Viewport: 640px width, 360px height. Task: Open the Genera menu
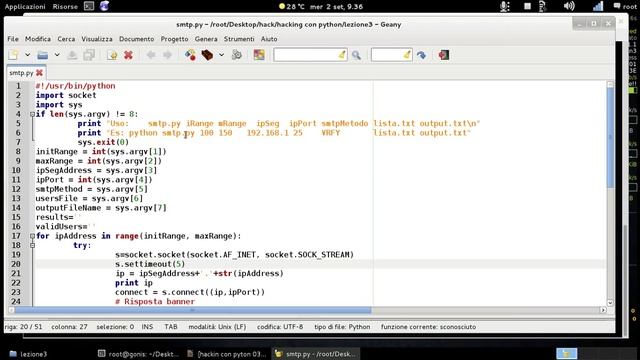click(206, 39)
